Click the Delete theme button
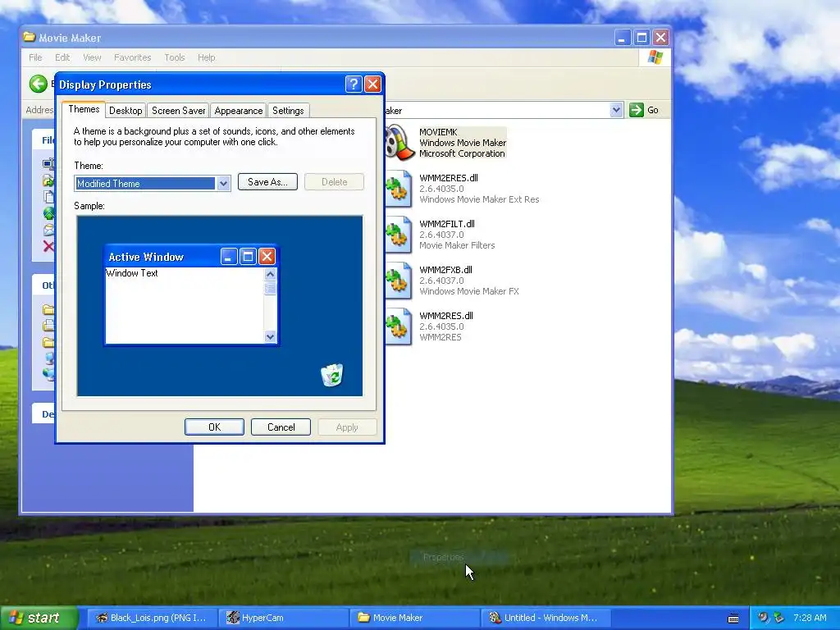The image size is (840, 630). tap(335, 182)
